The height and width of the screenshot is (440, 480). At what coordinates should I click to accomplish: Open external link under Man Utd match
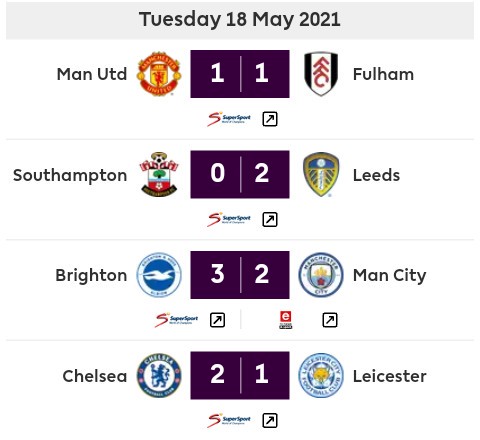270,119
